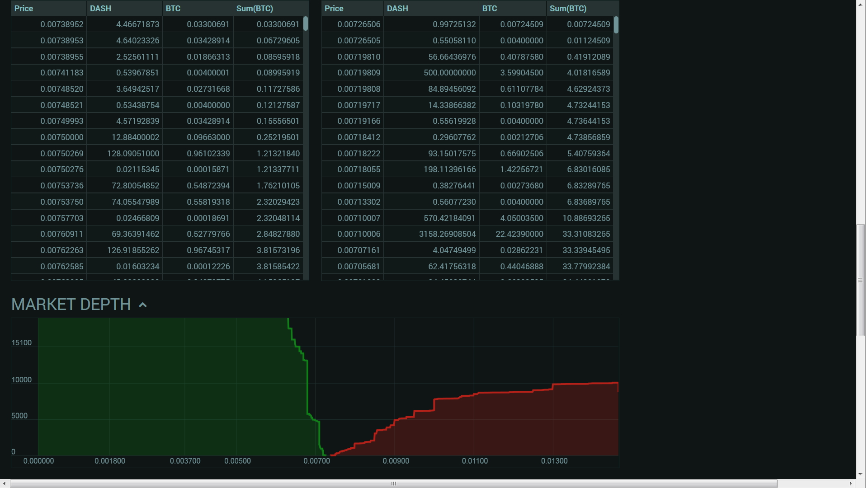Click the DASH header in sell orders table
Screen dimensions: 868x488
(x=100, y=9)
